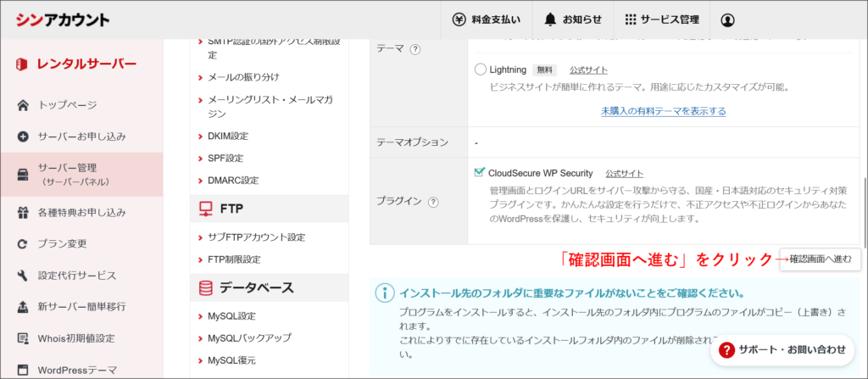Click 未購入の有料テーマを表示する link
This screenshot has width=868, height=379.
pyautogui.click(x=663, y=111)
